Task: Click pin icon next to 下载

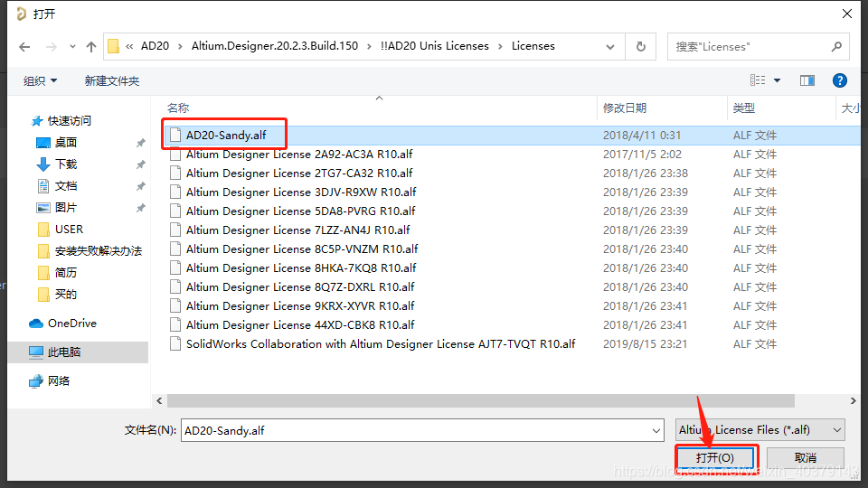Action: click(141, 164)
